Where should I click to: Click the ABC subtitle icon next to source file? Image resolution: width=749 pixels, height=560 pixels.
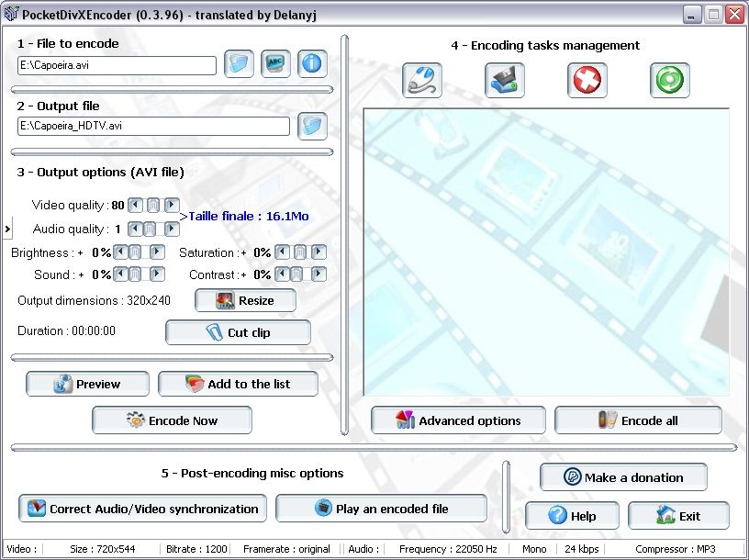pyautogui.click(x=275, y=64)
